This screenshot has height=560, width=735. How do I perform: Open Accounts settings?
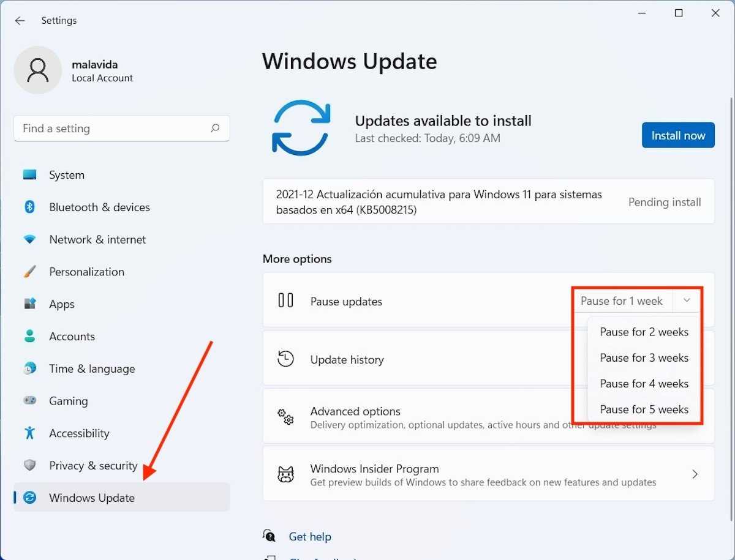(122, 336)
